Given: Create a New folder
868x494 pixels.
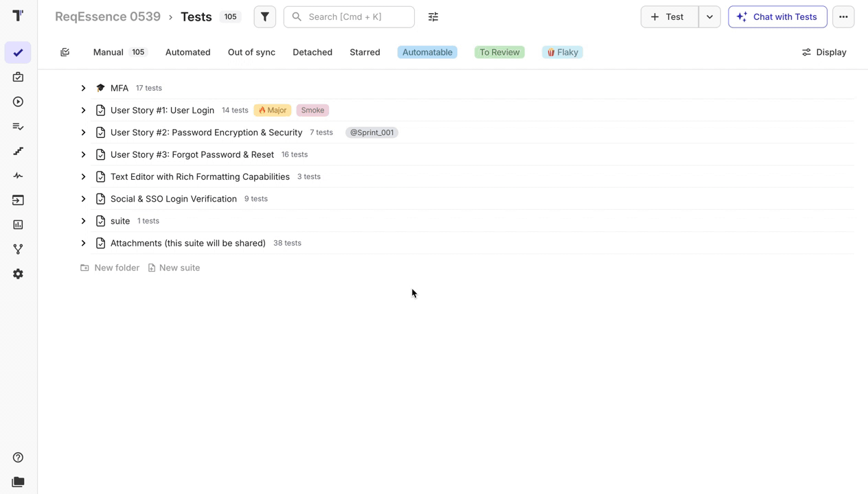Looking at the screenshot, I should click(x=110, y=268).
